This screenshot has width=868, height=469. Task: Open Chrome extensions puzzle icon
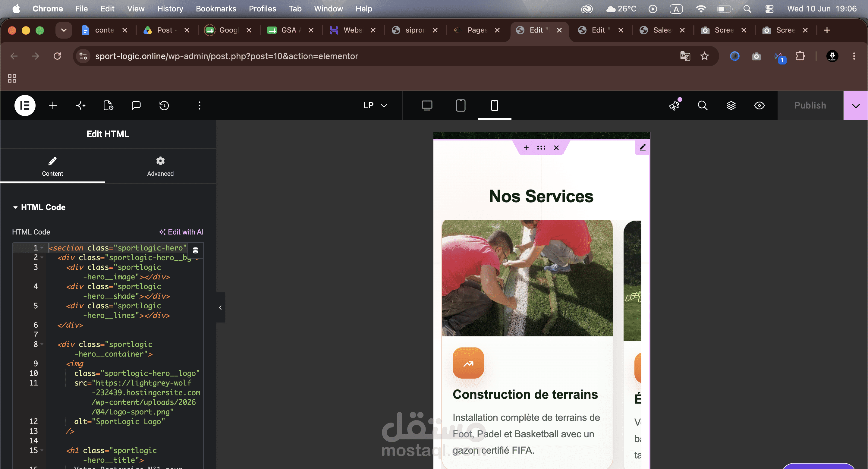[800, 56]
